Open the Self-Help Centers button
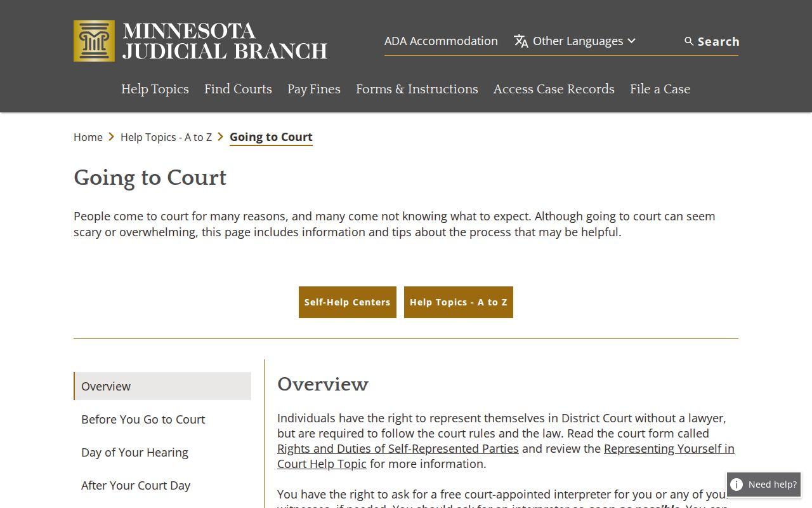 pos(348,302)
